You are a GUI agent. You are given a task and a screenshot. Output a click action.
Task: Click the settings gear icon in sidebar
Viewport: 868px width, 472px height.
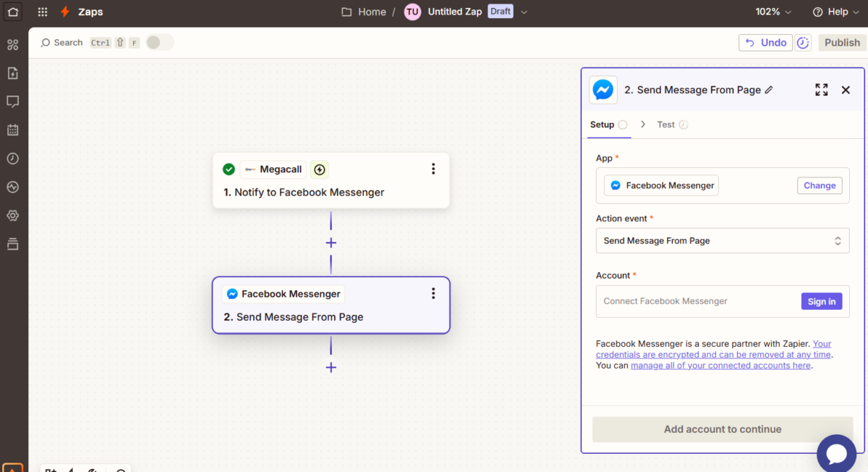12,216
